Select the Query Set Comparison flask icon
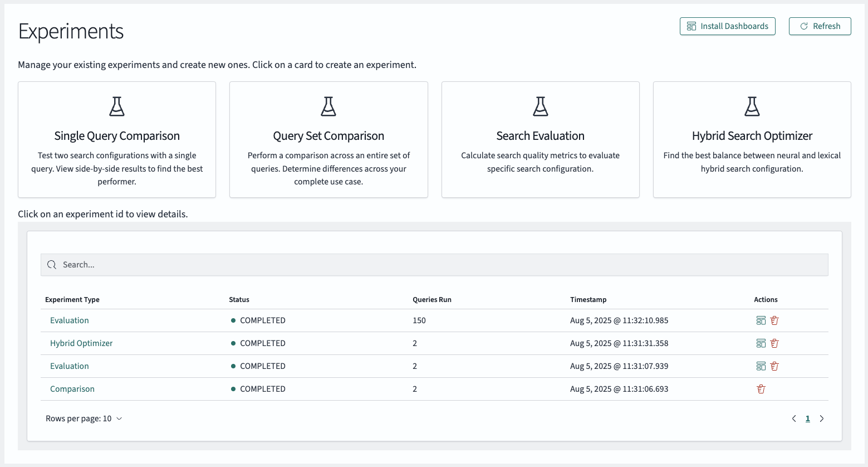Image resolution: width=868 pixels, height=467 pixels. point(328,106)
